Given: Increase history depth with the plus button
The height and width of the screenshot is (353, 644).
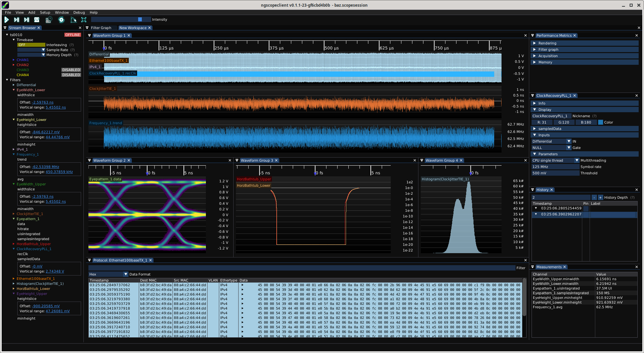Looking at the screenshot, I should (600, 197).
